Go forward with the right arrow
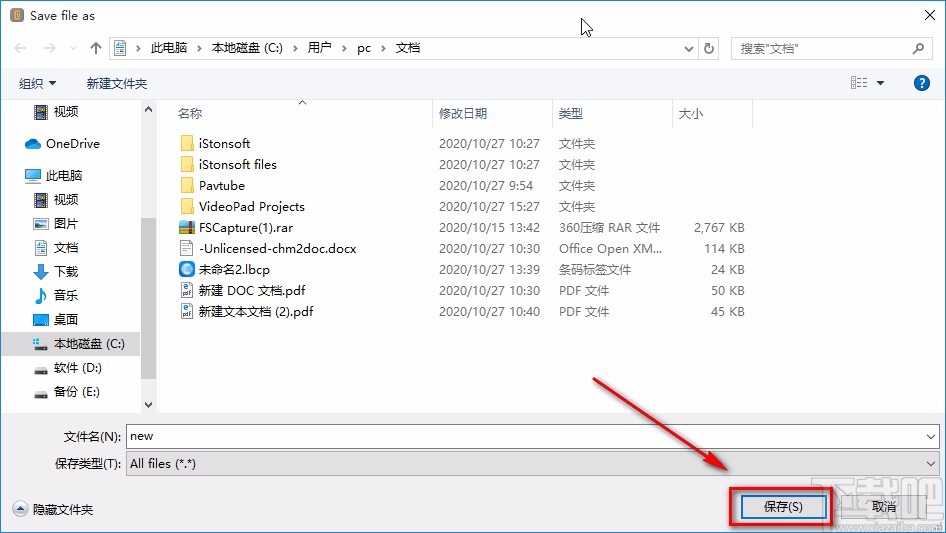The height and width of the screenshot is (533, 946). point(49,48)
